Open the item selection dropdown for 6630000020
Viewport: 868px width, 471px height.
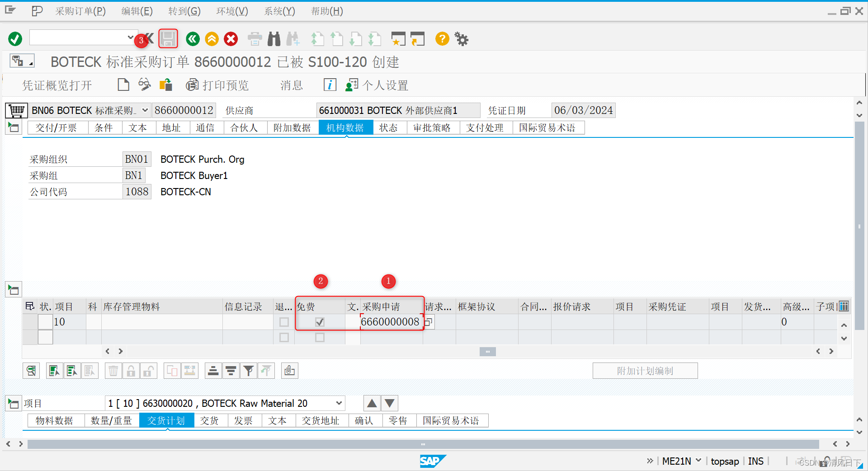(339, 403)
